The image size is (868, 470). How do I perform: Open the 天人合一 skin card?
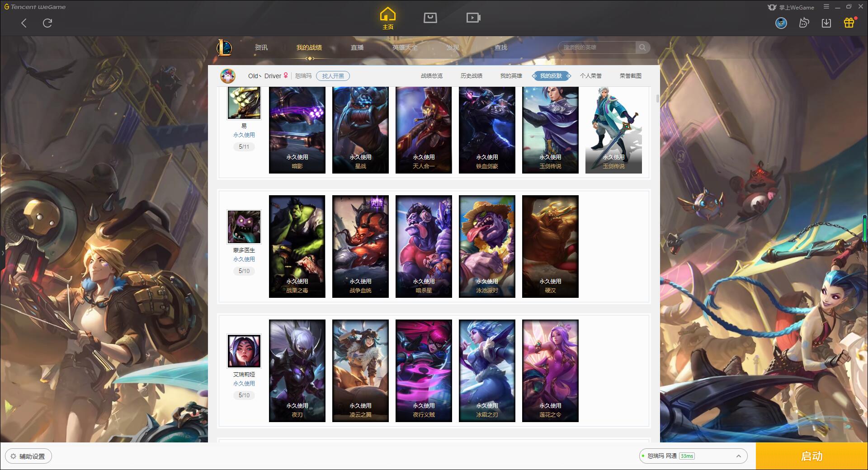pyautogui.click(x=424, y=130)
